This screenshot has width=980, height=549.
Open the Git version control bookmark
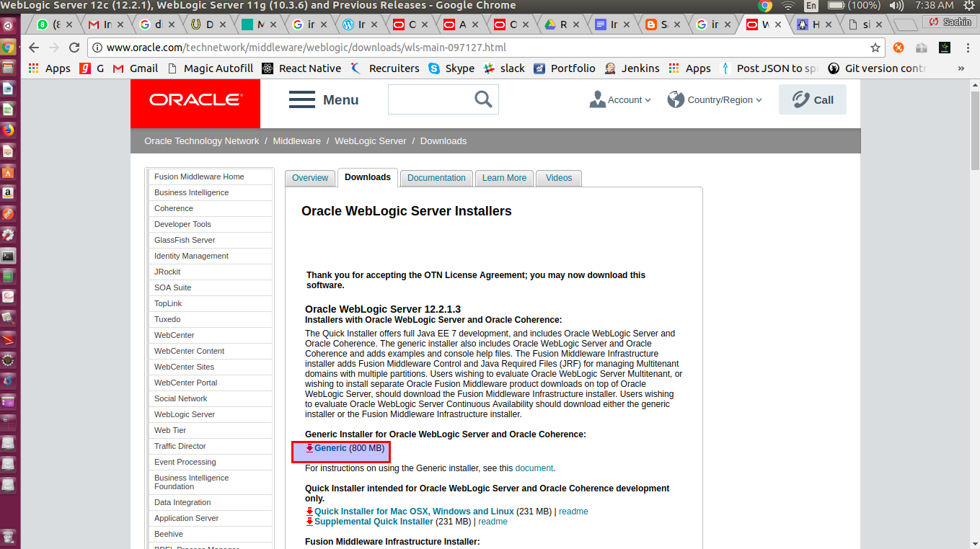tap(877, 68)
